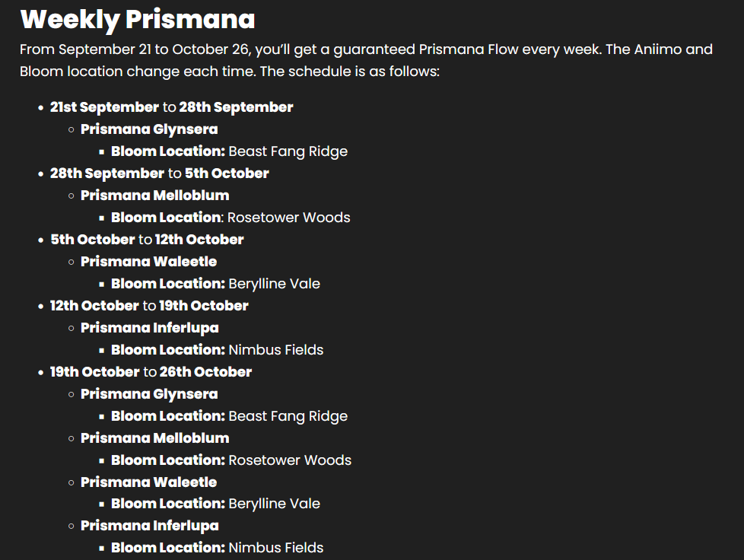Click the first Prismana Inferlupa entry

pos(149,328)
